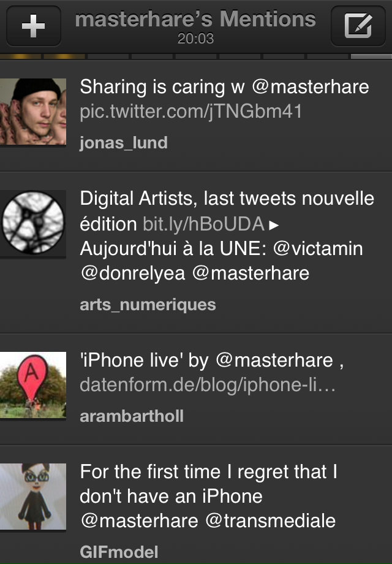View arambartholl's red balloon avatar
392x564 pixels.
coord(33,385)
